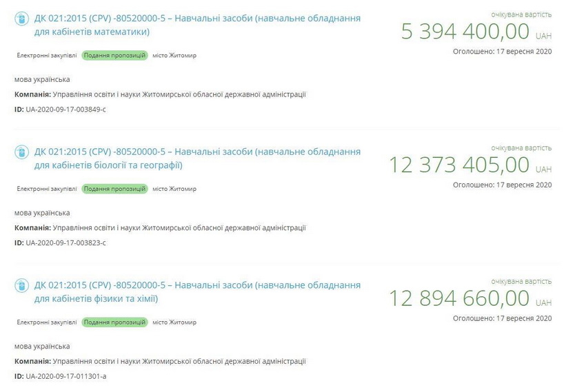586x392 pixels.
Task: Click the company name under the physics tender
Action: [x=179, y=361]
